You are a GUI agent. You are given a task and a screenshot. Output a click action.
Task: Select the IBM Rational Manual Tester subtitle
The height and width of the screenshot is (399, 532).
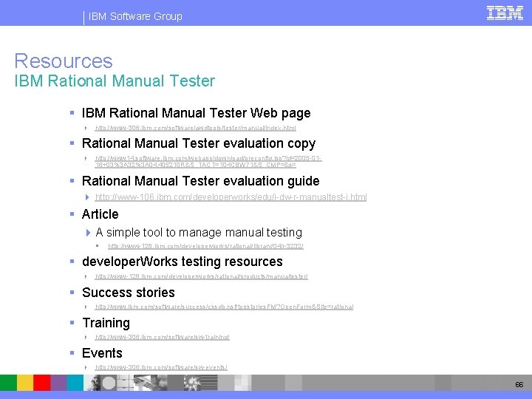point(115,81)
